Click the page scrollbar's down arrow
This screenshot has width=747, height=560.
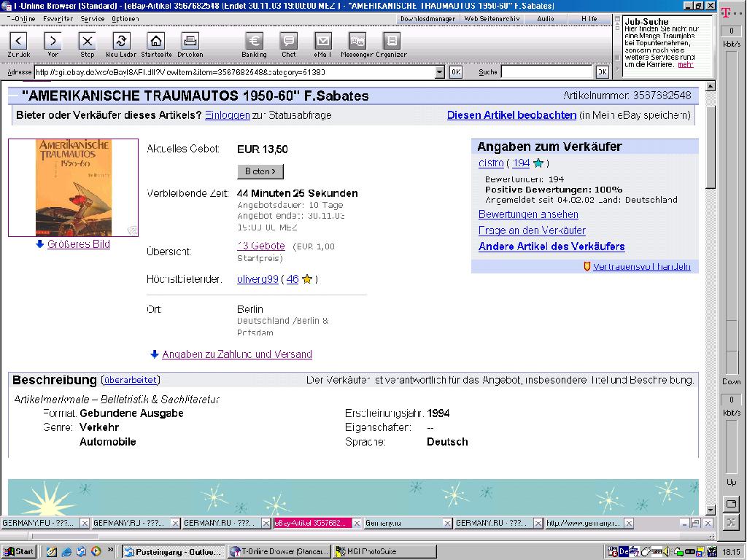pyautogui.click(x=711, y=510)
